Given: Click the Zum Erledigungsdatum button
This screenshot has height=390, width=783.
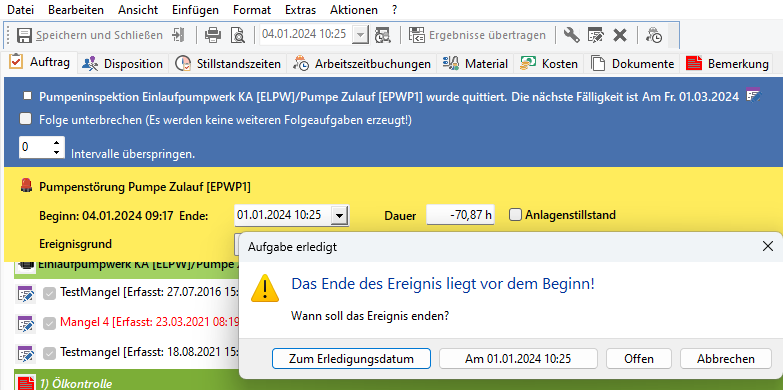Looking at the screenshot, I should [x=351, y=359].
